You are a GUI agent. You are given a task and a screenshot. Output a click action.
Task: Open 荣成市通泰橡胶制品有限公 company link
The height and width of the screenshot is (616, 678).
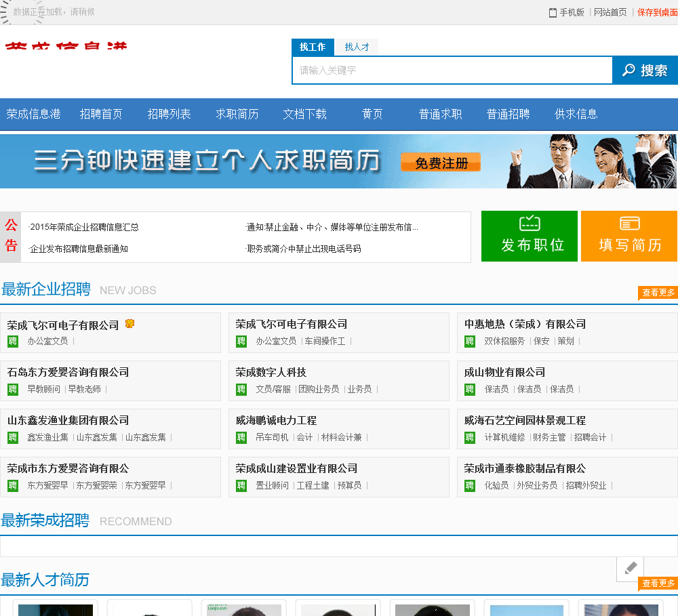click(525, 468)
